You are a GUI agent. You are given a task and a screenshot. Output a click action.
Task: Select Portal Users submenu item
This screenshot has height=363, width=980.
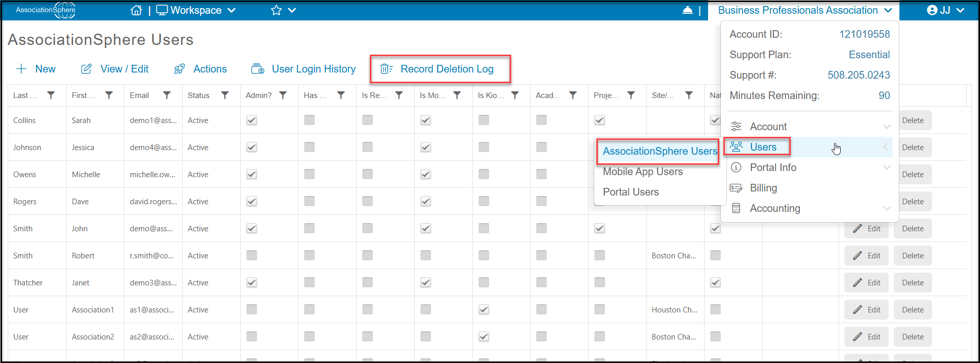point(631,192)
